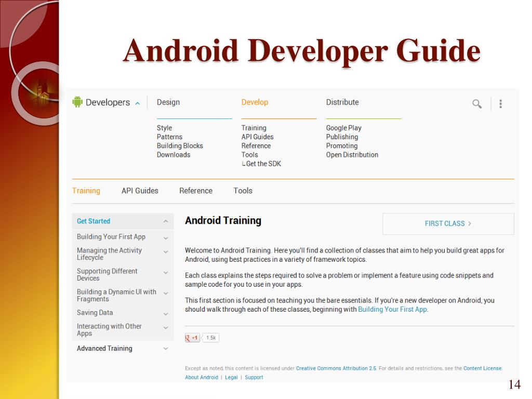This screenshot has width=532, height=399.
Task: Open the About Android footer link
Action: (x=202, y=377)
